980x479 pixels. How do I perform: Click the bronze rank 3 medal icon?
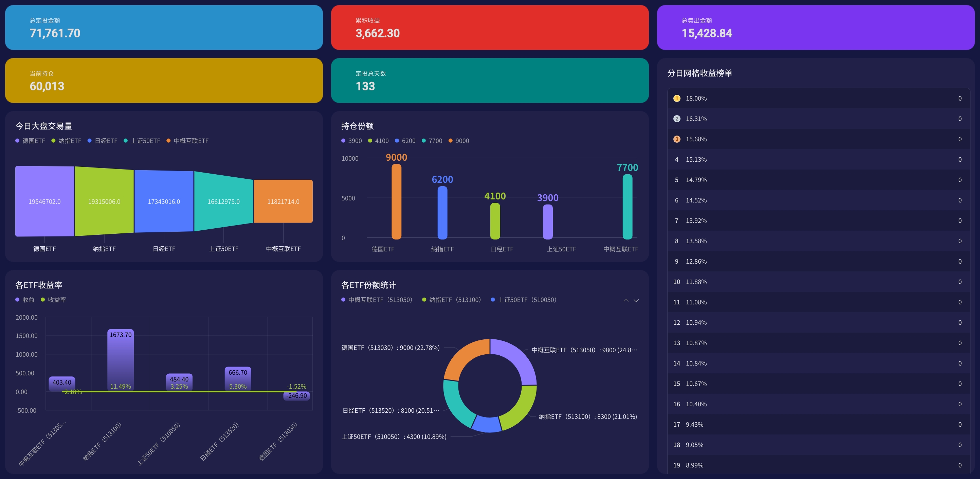tap(677, 139)
